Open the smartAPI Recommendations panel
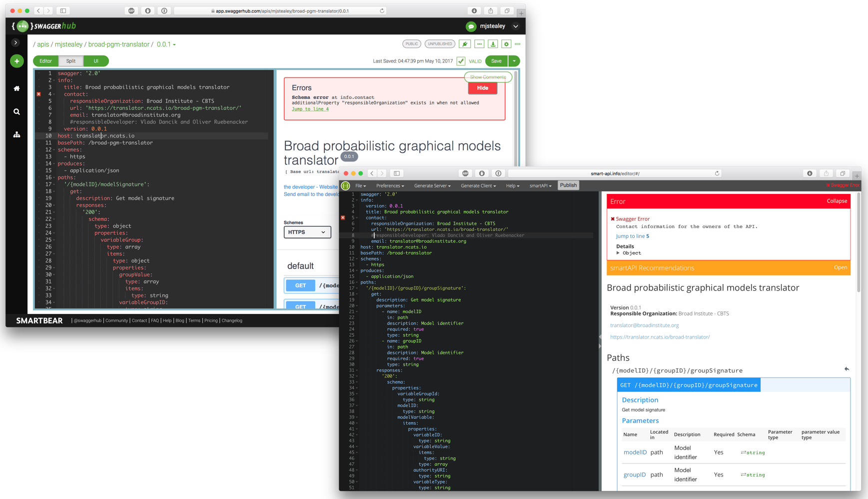Image resolution: width=868 pixels, height=499 pixels. 840,267
